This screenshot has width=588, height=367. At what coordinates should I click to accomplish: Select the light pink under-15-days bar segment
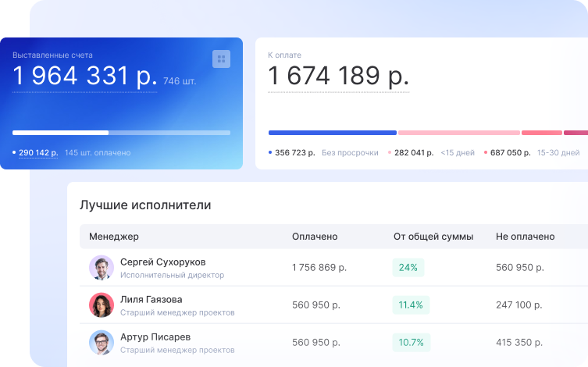(458, 133)
